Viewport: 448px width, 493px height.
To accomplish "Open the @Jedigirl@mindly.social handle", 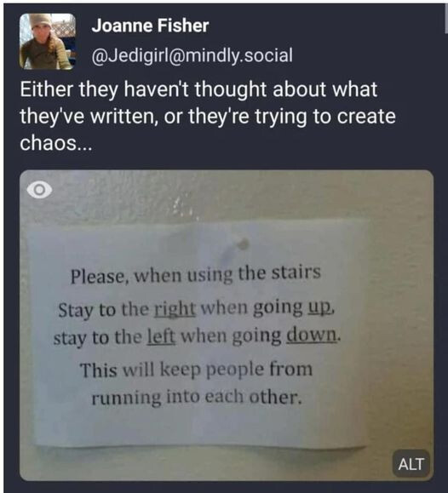I will [x=192, y=55].
